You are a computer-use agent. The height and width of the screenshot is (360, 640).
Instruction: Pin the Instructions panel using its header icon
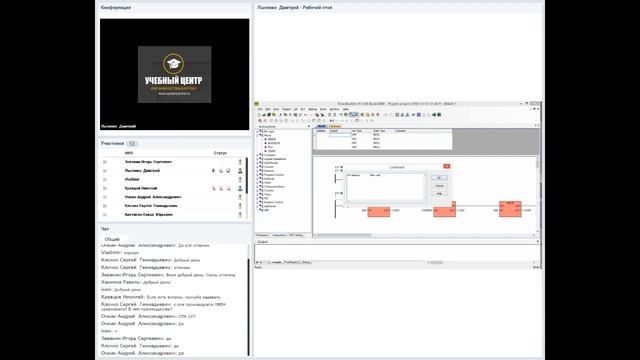tap(309, 127)
